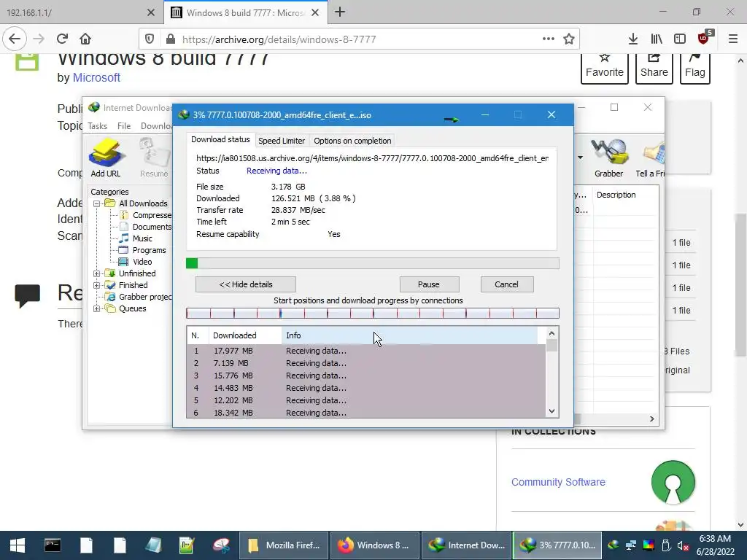This screenshot has width=747, height=560.
Task: Expand the Unfinished category
Action: pyautogui.click(x=97, y=273)
